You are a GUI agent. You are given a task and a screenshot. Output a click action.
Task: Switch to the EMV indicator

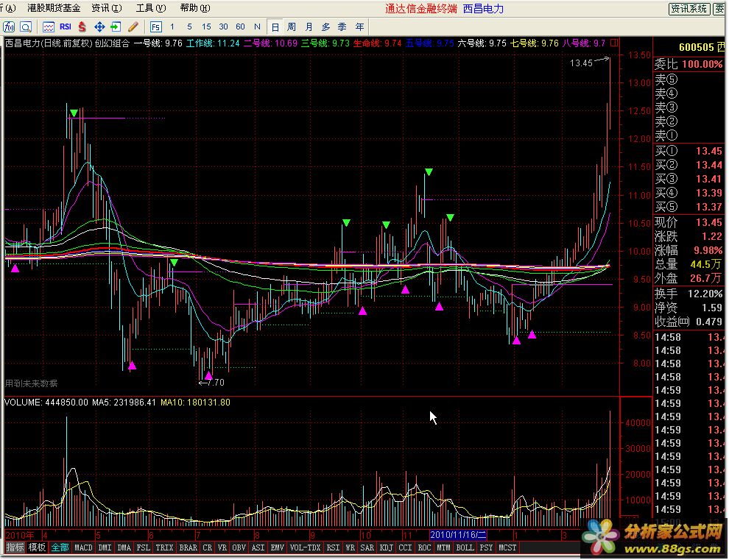click(x=277, y=547)
